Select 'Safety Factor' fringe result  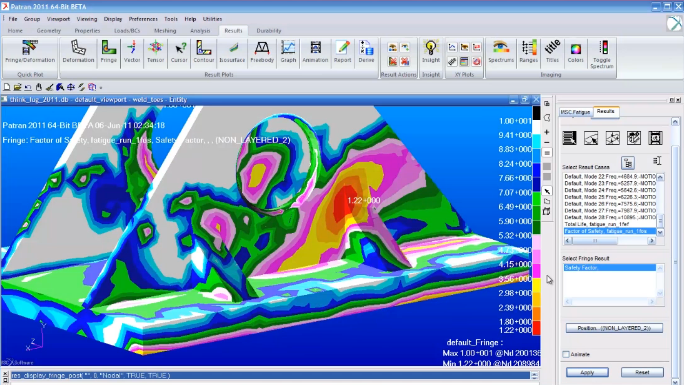pyautogui.click(x=609, y=268)
